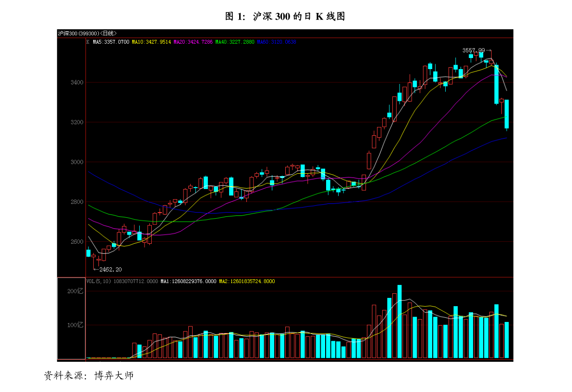Select the yellow MA10 indicator label
The image size is (572, 392).
point(151,42)
